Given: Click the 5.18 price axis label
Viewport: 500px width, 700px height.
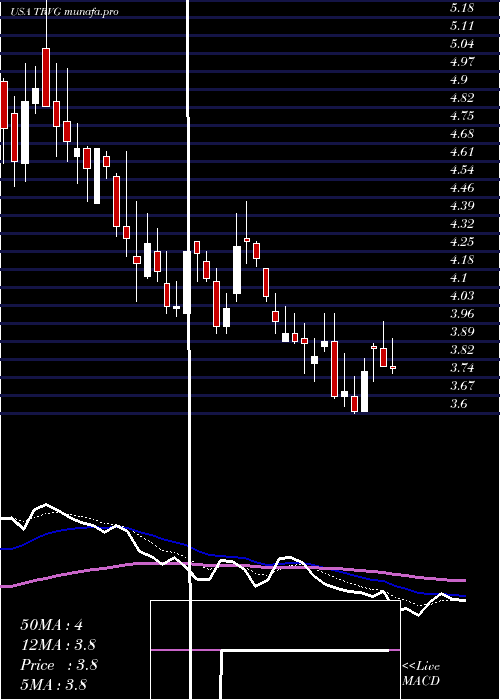Looking at the screenshot, I should [x=461, y=8].
